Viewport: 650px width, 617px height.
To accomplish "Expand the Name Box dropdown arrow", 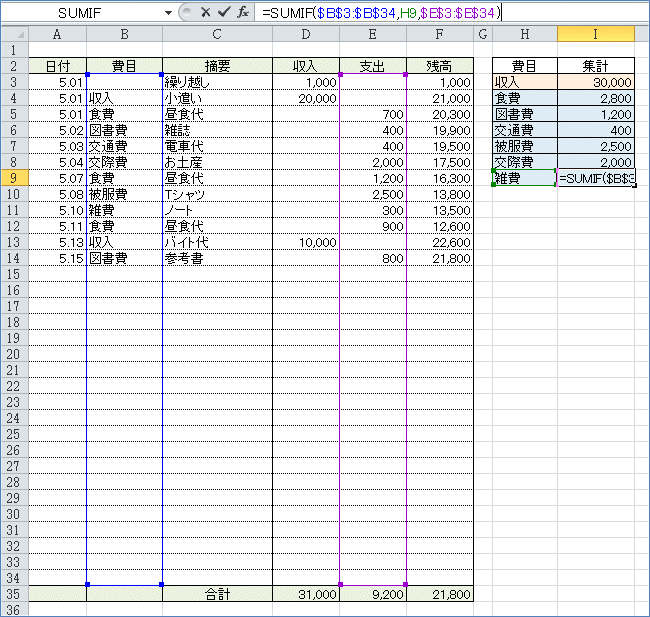I will 168,13.
